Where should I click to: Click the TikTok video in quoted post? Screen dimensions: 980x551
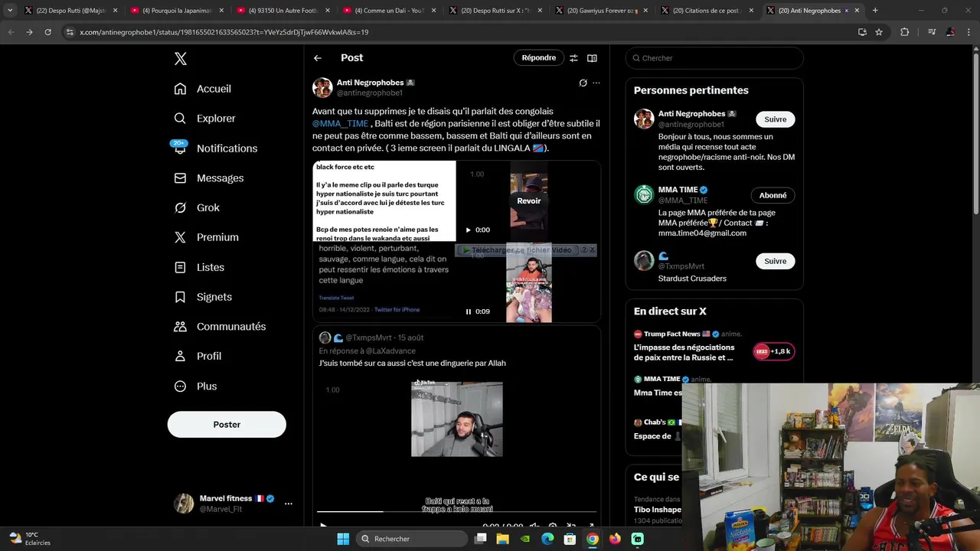tap(457, 419)
